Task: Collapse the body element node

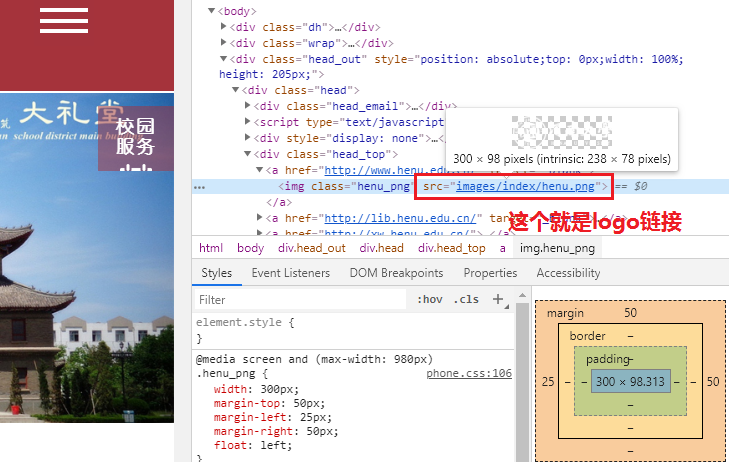Action: (x=211, y=11)
